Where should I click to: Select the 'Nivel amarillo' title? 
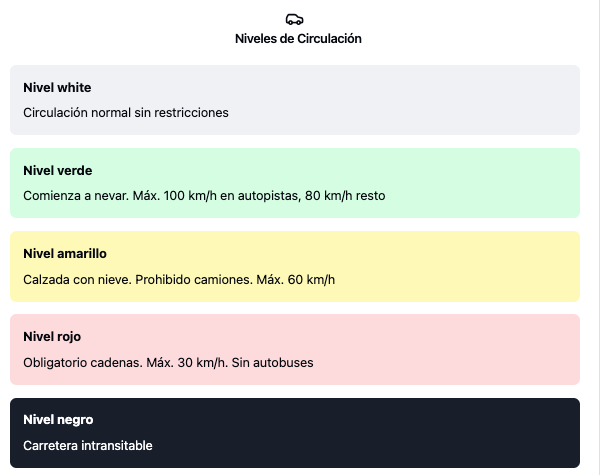65,254
